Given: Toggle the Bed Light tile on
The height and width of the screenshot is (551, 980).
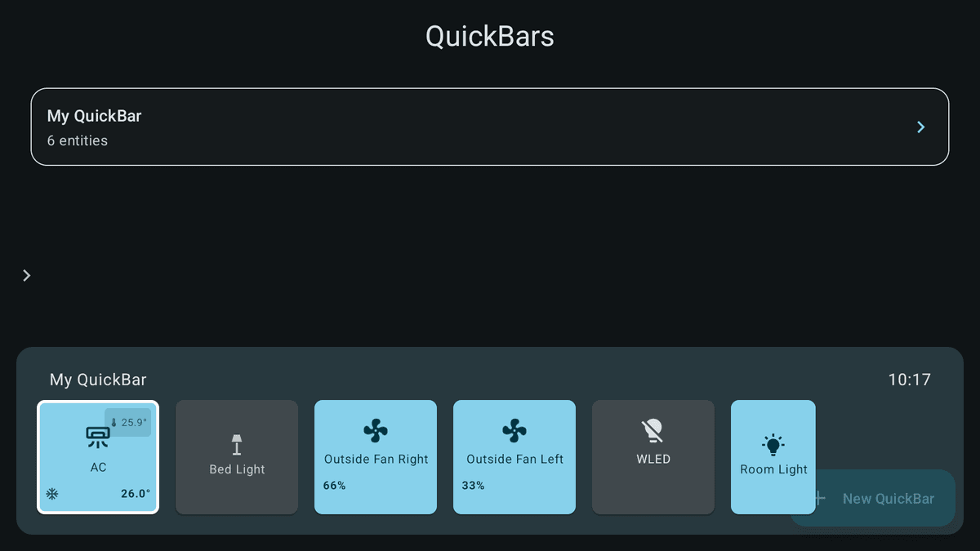Looking at the screenshot, I should click(x=236, y=457).
